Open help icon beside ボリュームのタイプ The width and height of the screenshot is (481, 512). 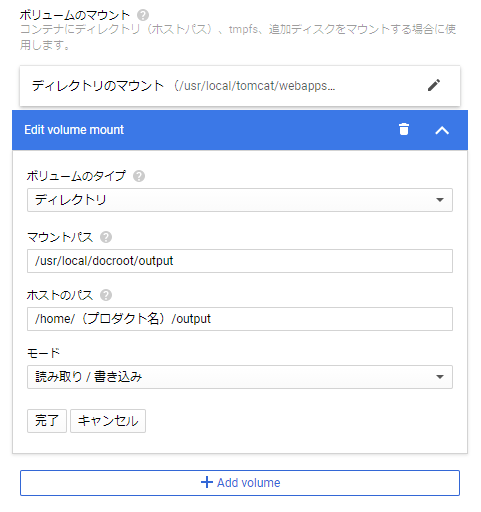(x=139, y=176)
